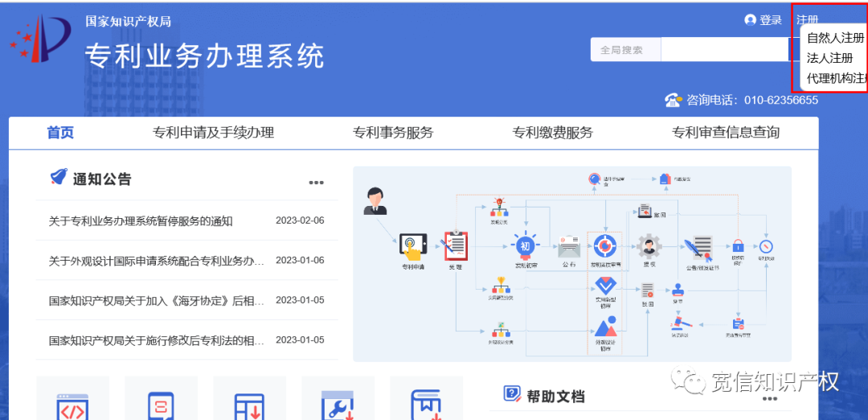The image size is (868, 420).
Task: Expand more notices via ellipsis in 通知公告
Action: click(x=316, y=183)
